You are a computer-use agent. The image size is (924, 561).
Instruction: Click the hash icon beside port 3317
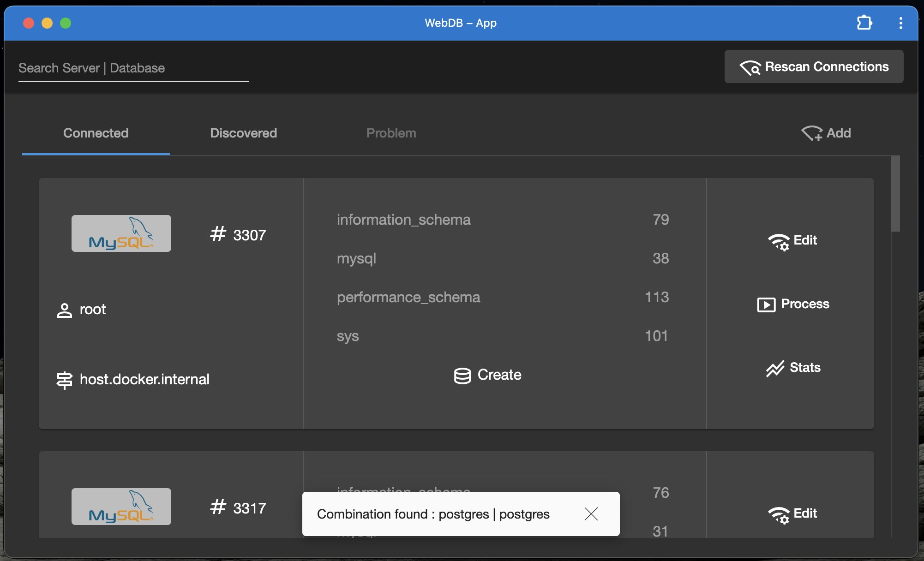point(218,507)
